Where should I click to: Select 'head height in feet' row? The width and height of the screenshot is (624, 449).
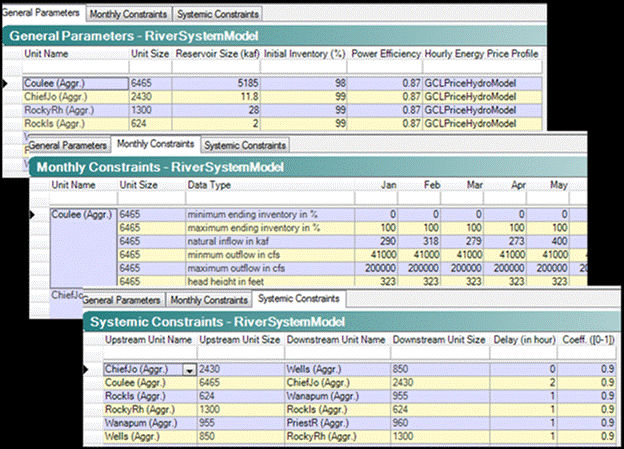(x=352, y=281)
